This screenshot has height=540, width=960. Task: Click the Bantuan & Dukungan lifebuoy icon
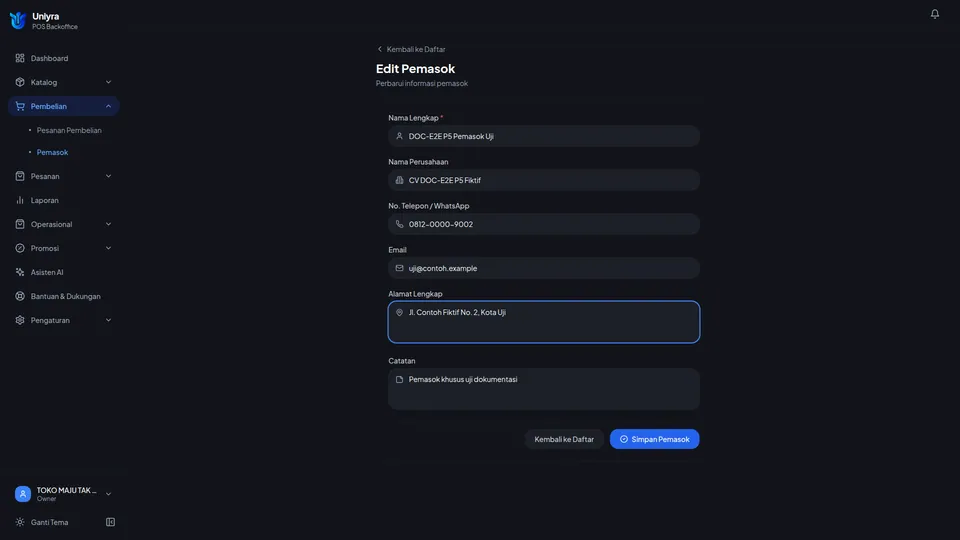20,296
